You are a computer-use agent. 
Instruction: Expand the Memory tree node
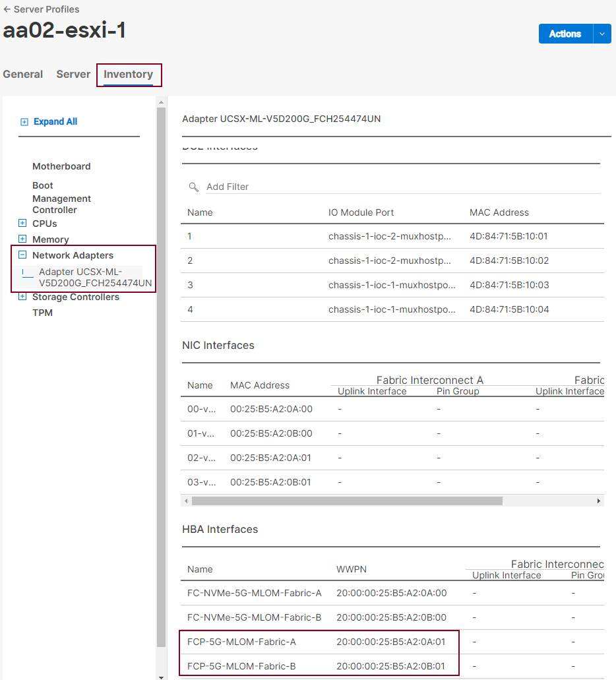tap(22, 239)
